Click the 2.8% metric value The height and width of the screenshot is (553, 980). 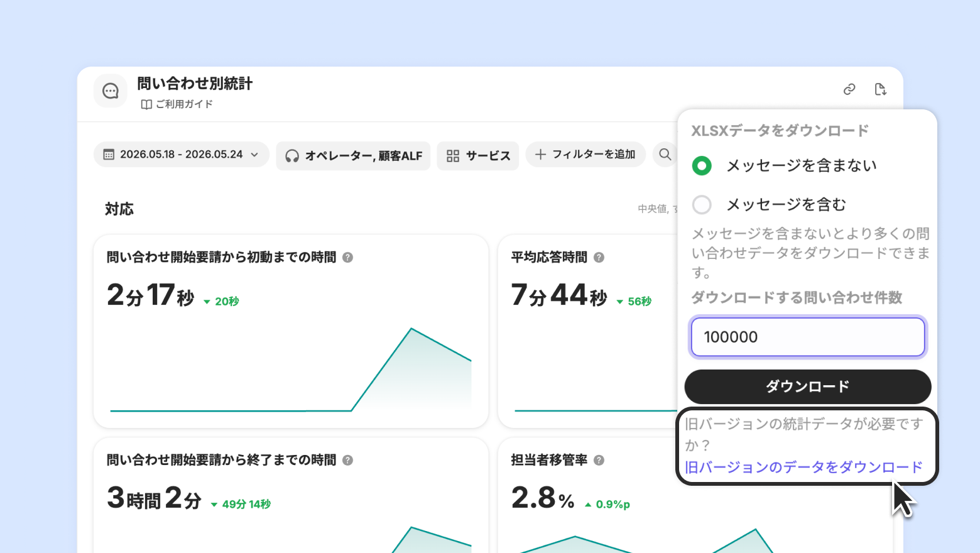pos(543,498)
